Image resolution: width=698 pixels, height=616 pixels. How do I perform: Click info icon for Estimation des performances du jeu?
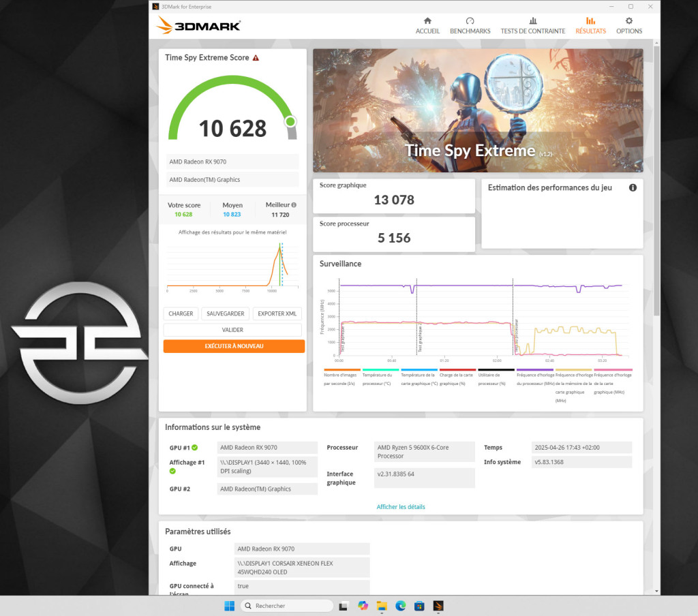[633, 187]
